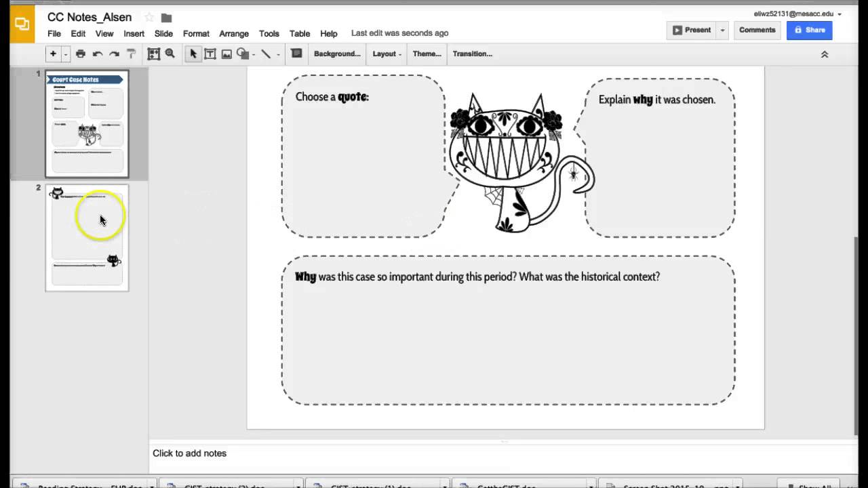Click the blue Share button
Screen dimensions: 868x488
(809, 30)
